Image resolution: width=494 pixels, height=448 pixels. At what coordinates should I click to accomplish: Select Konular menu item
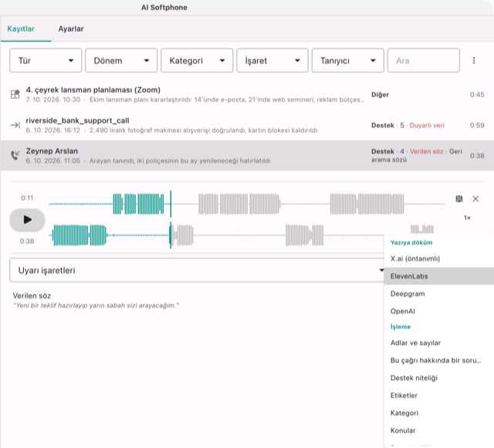click(439, 430)
